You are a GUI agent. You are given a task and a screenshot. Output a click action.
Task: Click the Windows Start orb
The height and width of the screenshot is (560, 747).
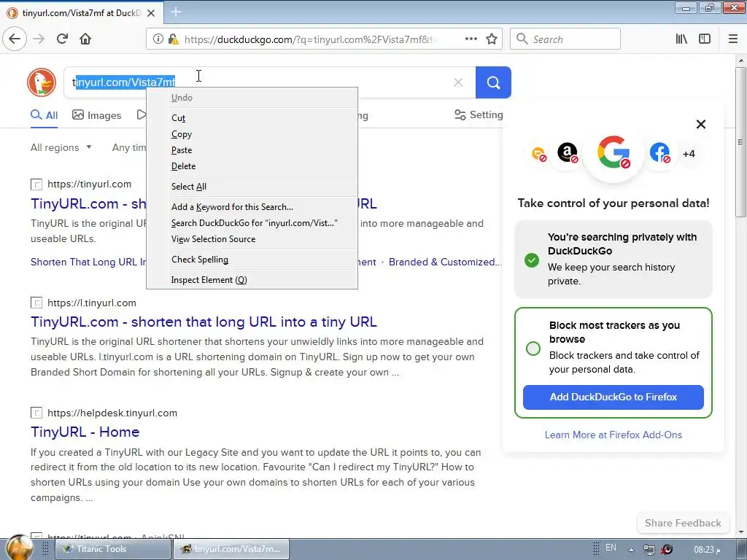point(19,548)
